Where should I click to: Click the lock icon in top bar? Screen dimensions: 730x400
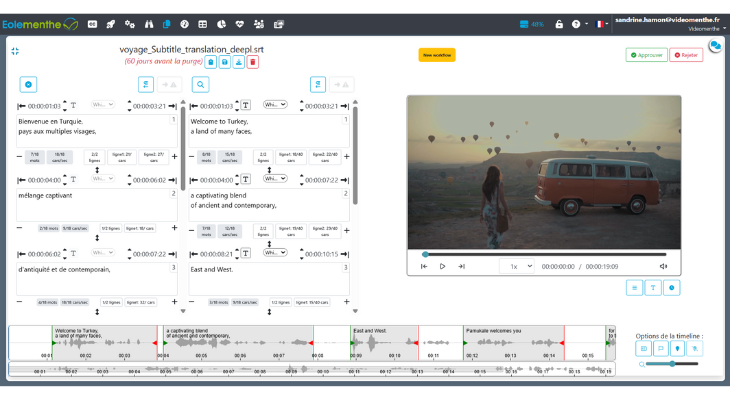(559, 24)
